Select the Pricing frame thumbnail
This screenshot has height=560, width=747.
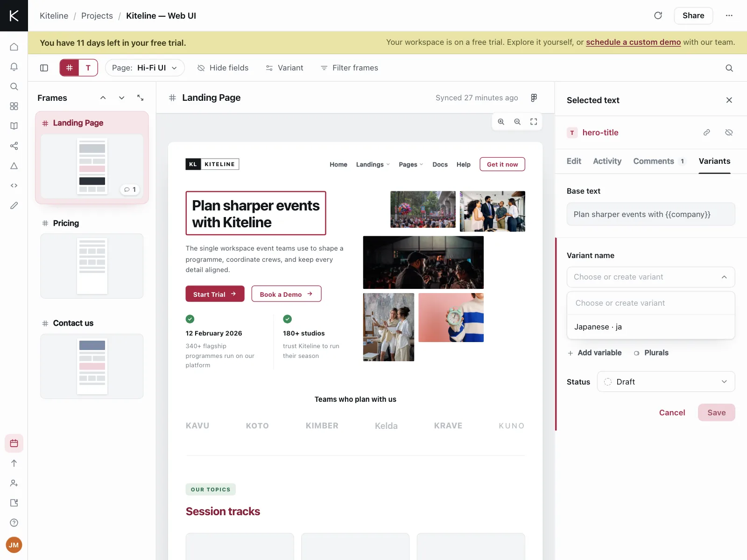92,266
